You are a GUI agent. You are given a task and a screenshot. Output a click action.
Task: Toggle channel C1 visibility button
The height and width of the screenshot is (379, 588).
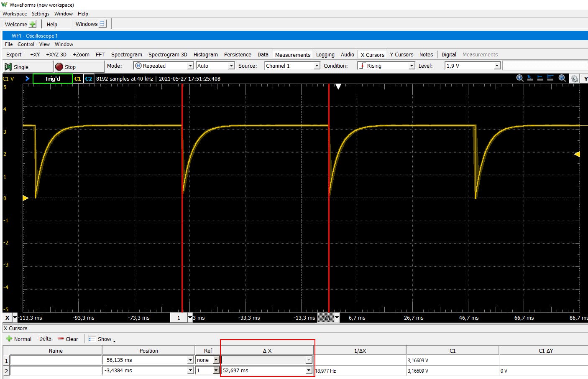(x=78, y=79)
